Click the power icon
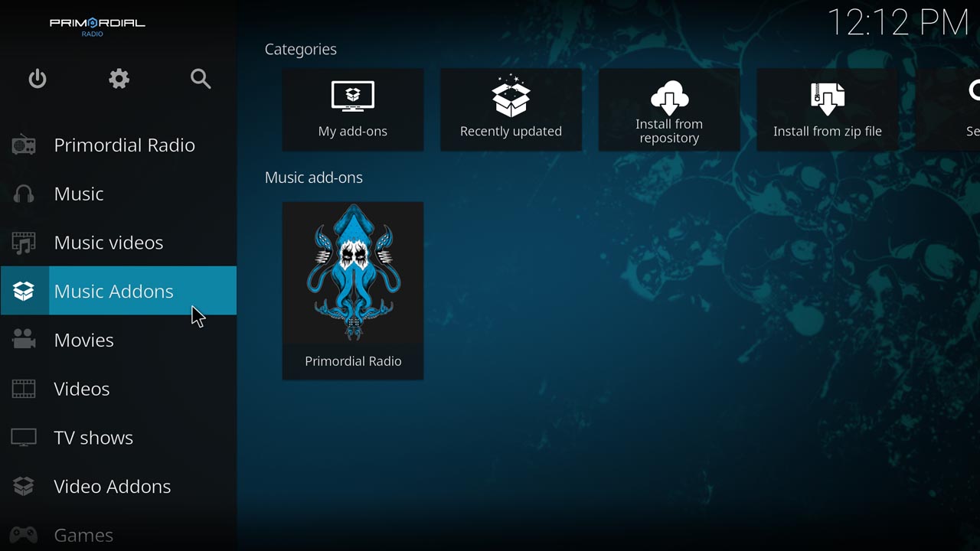 coord(38,79)
